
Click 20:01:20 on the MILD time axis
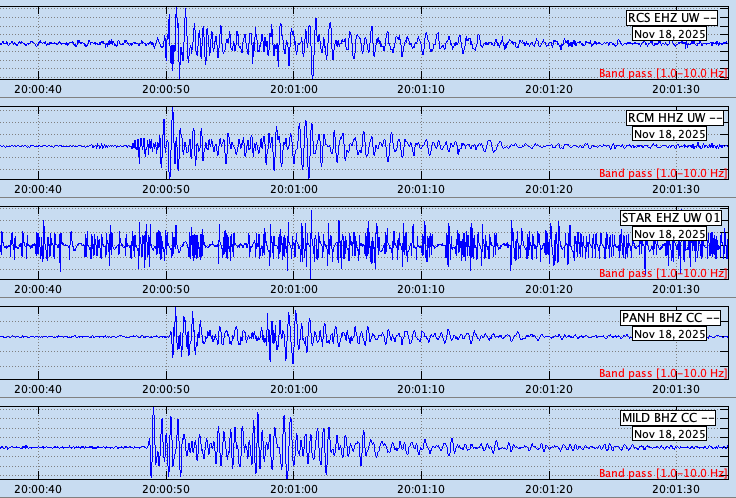(x=549, y=489)
